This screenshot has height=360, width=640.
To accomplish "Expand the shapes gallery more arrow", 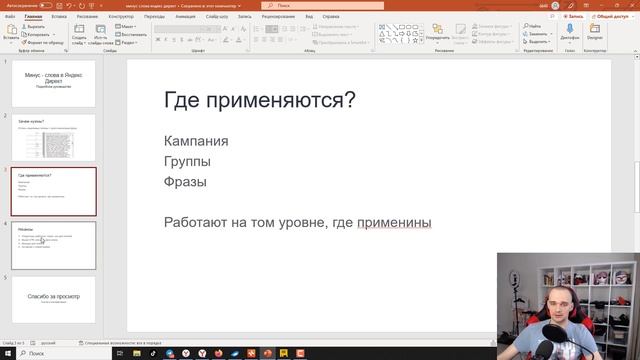I will [x=421, y=40].
